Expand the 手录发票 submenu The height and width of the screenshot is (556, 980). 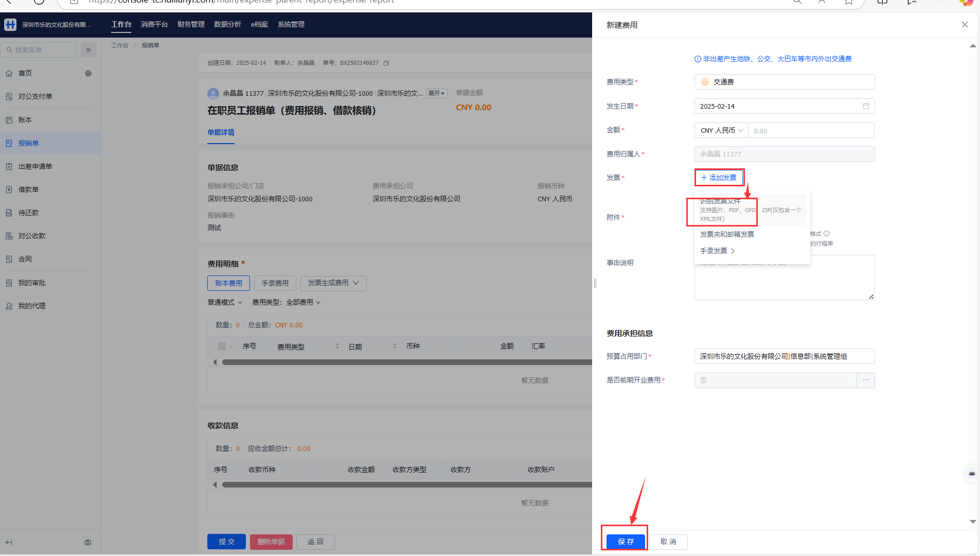pos(718,251)
